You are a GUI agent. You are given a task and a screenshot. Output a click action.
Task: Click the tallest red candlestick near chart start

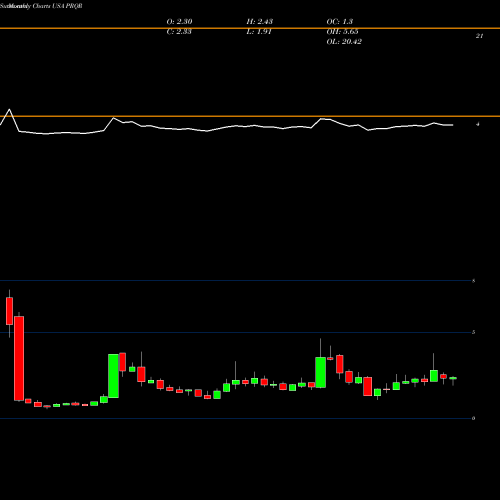coord(19,358)
